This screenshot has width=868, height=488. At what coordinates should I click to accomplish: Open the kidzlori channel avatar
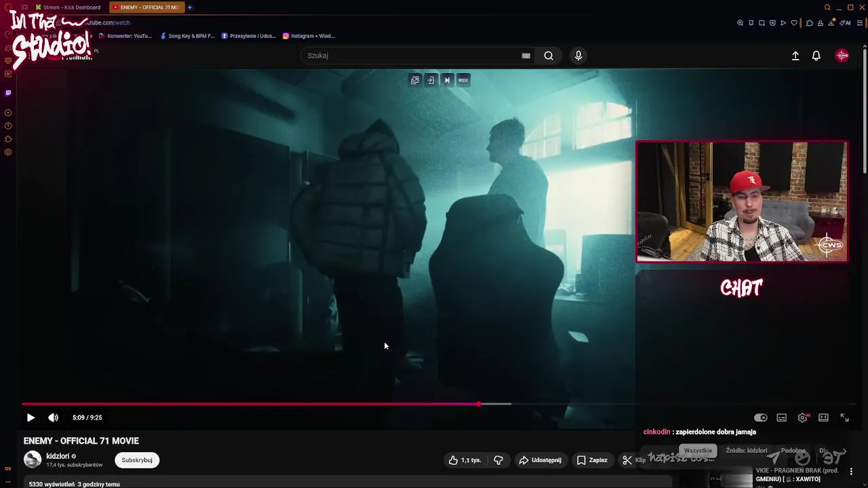click(x=33, y=460)
